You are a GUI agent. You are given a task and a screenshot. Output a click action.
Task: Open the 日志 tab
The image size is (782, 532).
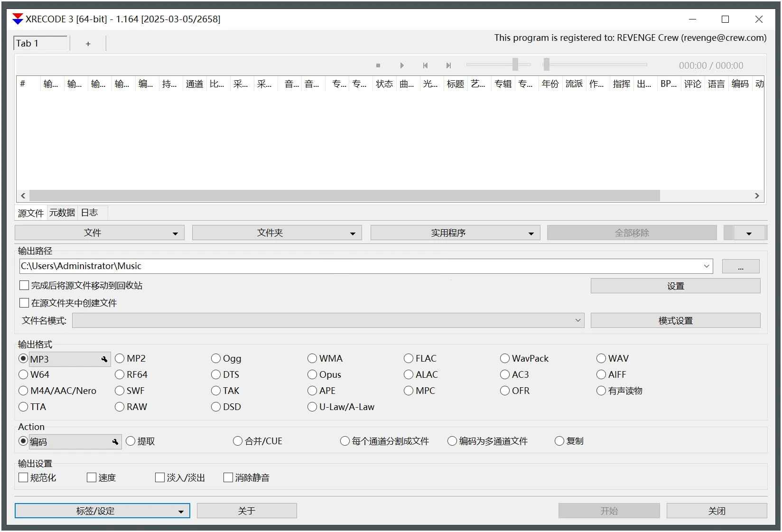click(x=89, y=213)
